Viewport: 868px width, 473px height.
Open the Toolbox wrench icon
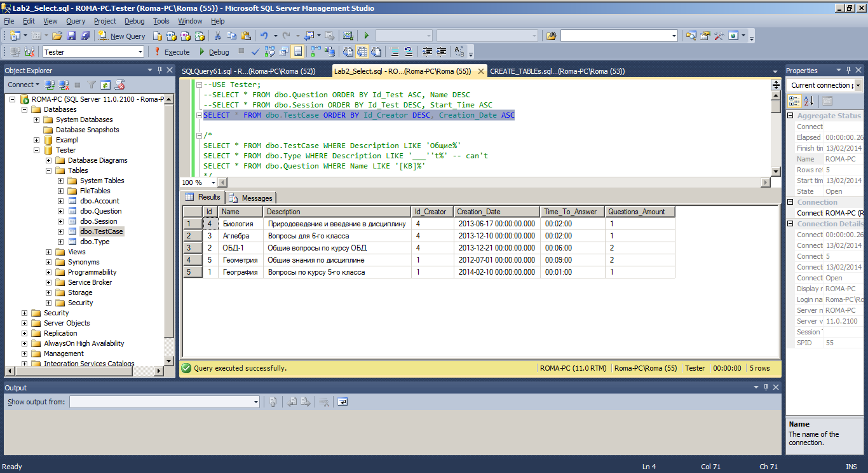(x=719, y=36)
